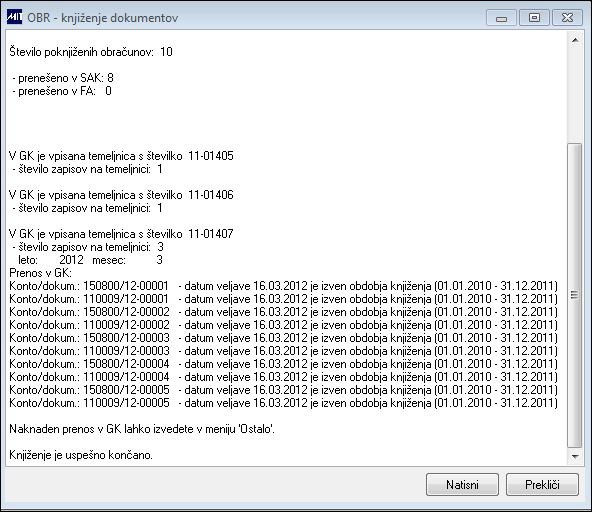Close the OBR knjiženje dokumentov window
The image size is (592, 512).
pos(567,18)
